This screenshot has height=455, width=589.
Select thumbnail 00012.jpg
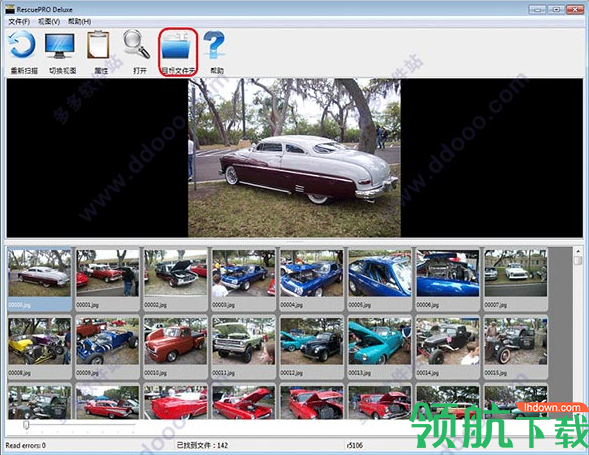311,347
